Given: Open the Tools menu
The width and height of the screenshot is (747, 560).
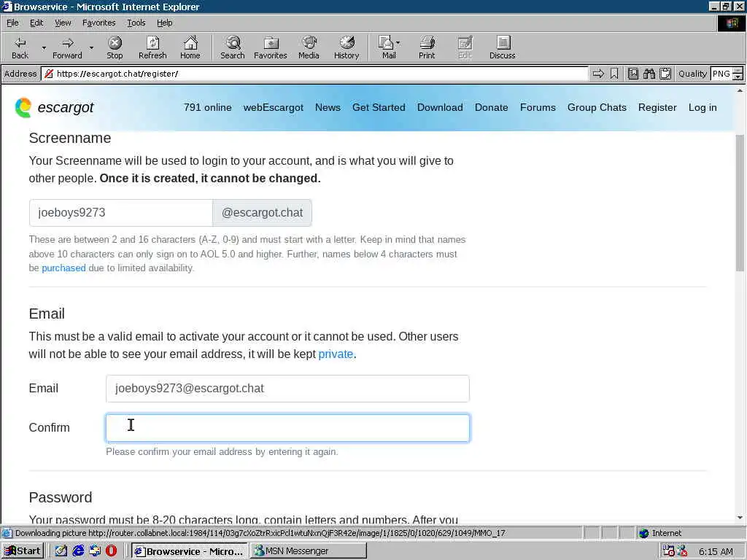Looking at the screenshot, I should tap(136, 23).
